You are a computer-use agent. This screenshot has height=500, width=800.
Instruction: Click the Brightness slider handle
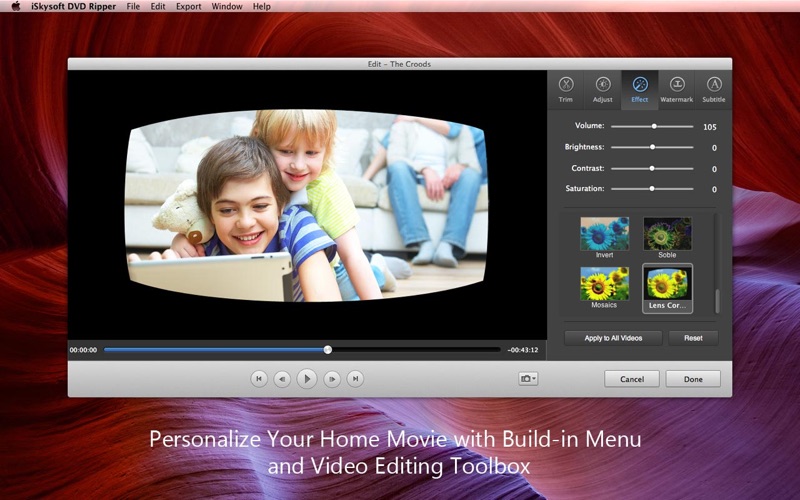pos(652,147)
